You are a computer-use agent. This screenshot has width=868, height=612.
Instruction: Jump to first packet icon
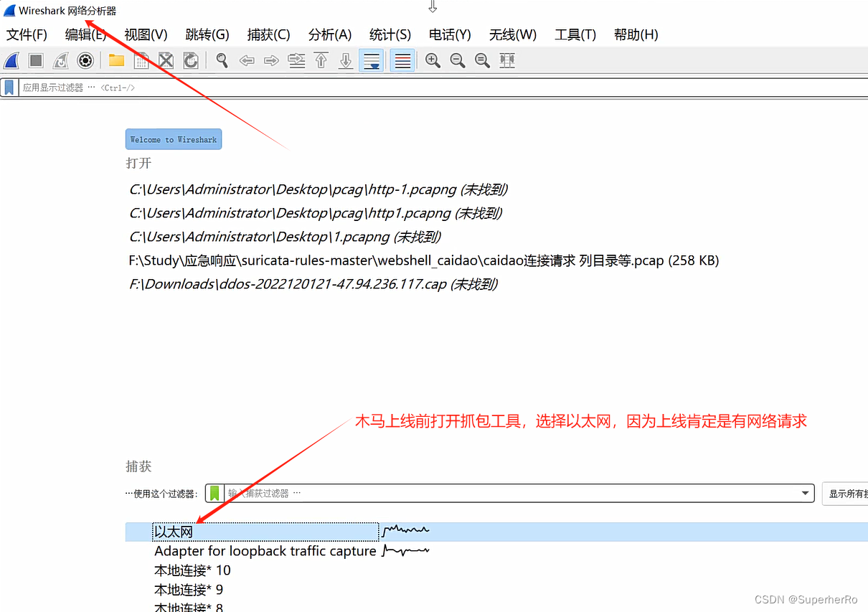pos(321,61)
